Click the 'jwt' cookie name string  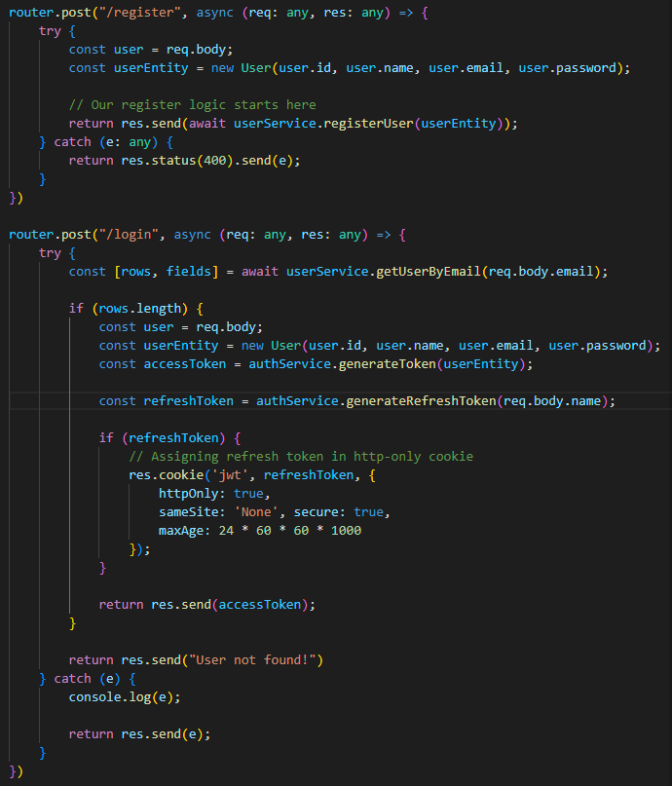[230, 475]
